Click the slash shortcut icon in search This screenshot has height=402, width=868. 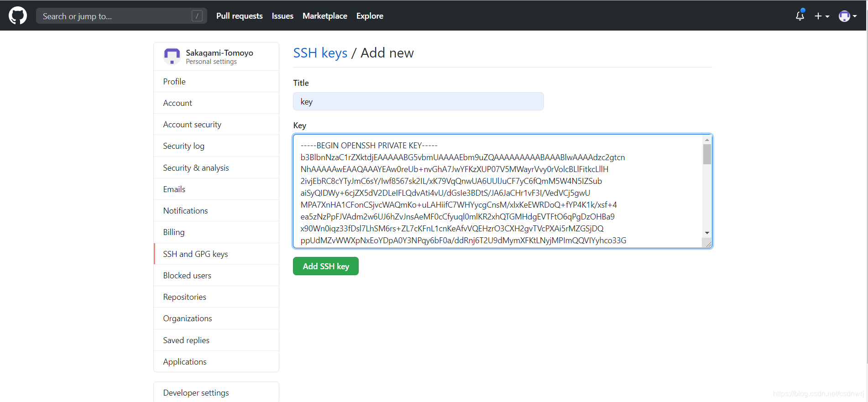click(197, 16)
